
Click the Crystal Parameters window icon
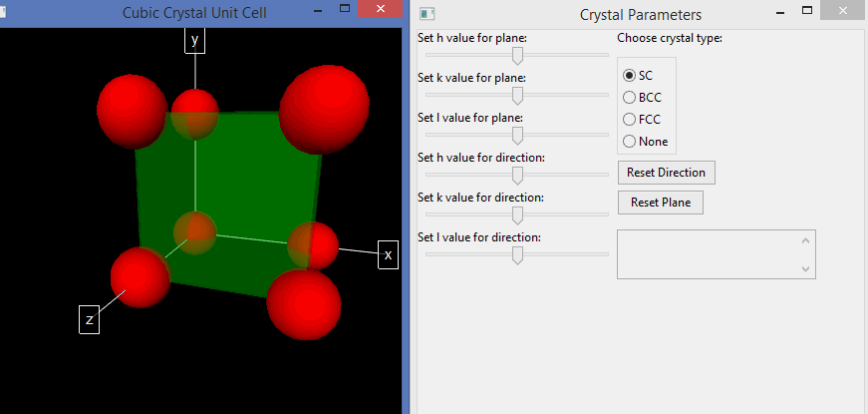(428, 14)
